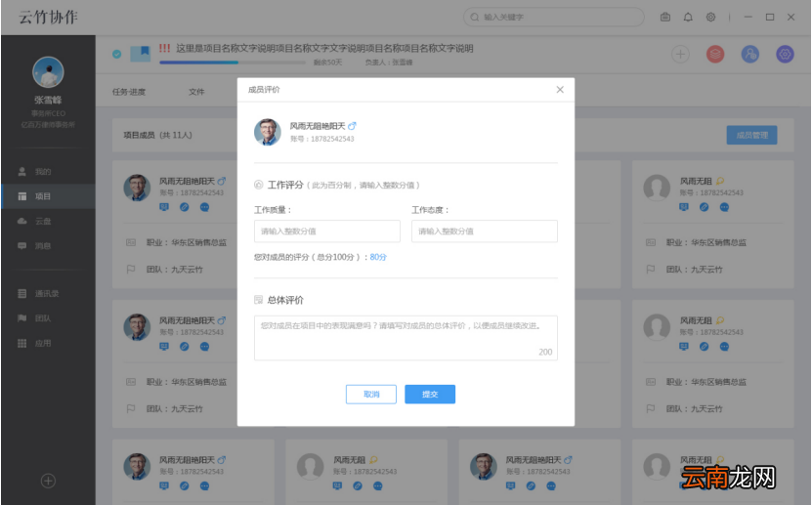Click the chat icon on the bottom-left member card

(x=164, y=485)
